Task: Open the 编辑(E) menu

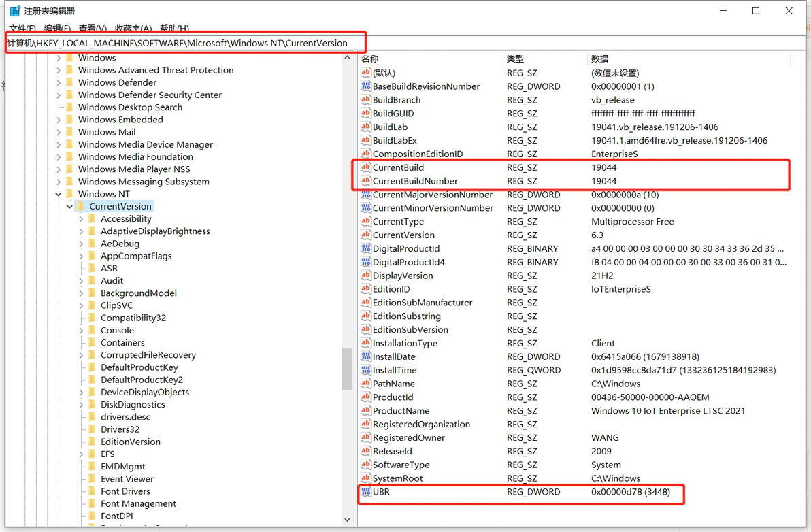Action: tap(57, 28)
